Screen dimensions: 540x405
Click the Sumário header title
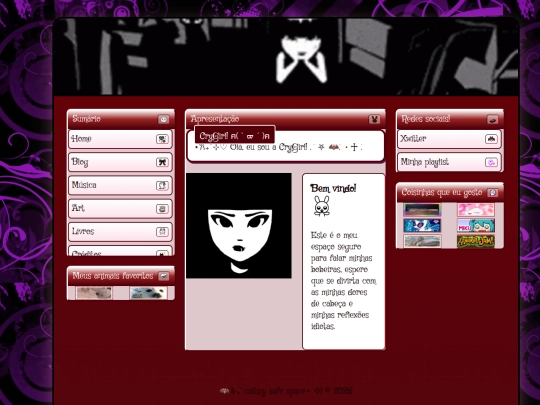86,119
